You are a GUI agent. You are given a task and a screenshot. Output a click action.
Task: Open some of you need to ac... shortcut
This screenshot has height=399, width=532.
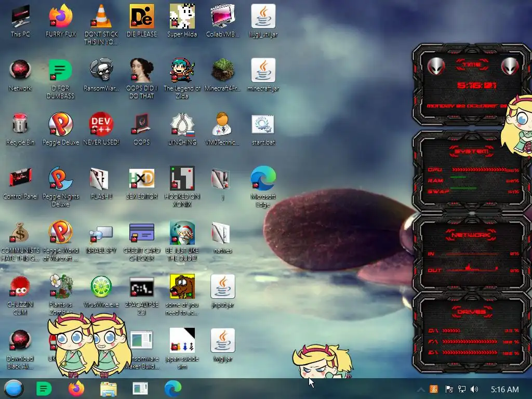(182, 295)
